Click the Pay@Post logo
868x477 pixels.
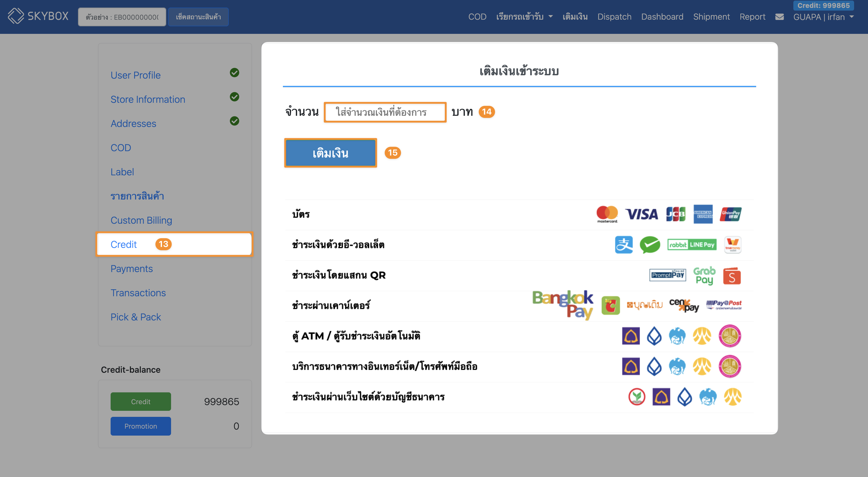click(724, 305)
